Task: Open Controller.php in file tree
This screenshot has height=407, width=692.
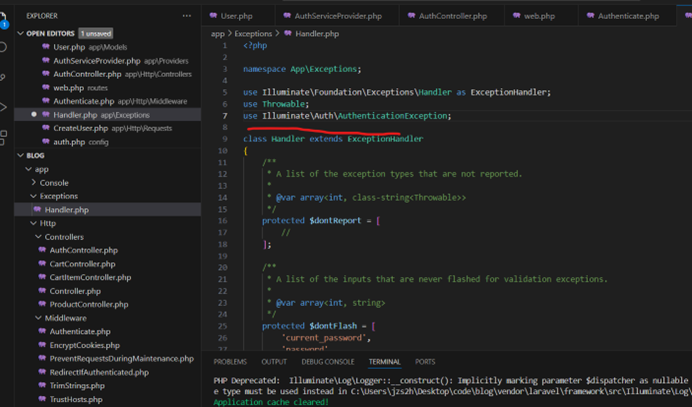Action: click(x=108, y=291)
